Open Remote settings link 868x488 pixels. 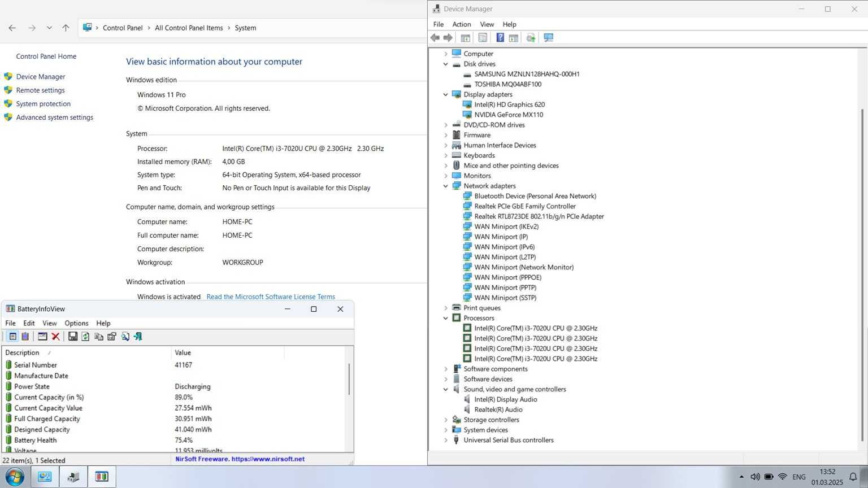pos(40,90)
